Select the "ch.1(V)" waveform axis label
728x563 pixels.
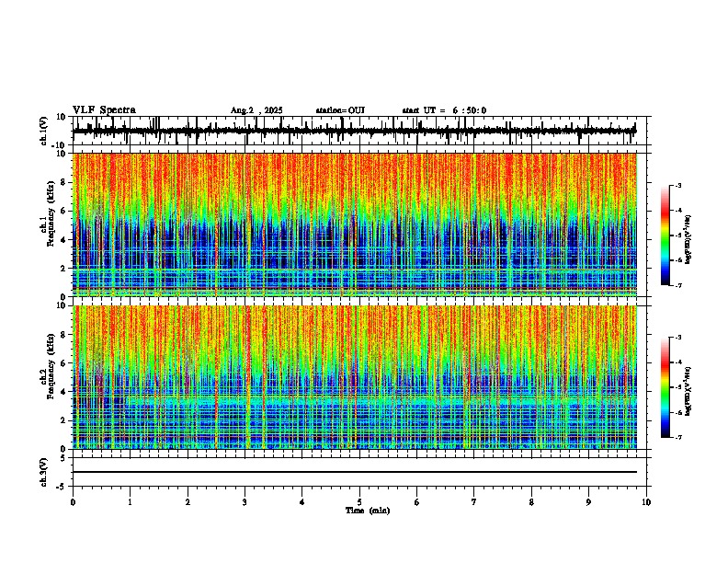click(x=44, y=131)
